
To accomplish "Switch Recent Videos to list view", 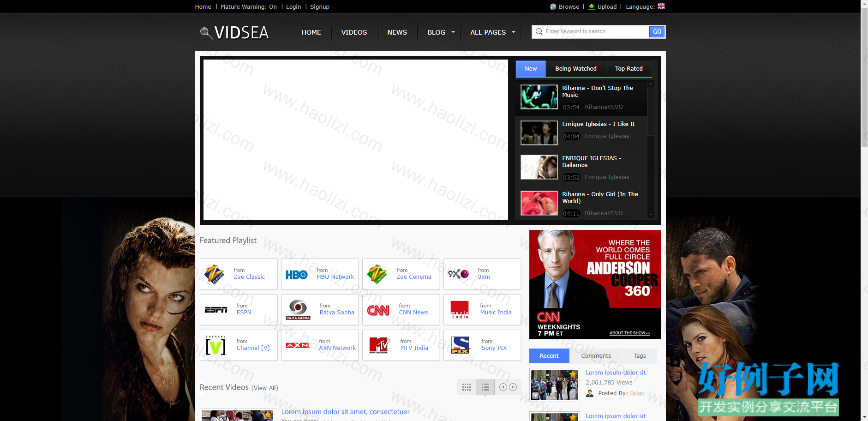I will point(485,387).
